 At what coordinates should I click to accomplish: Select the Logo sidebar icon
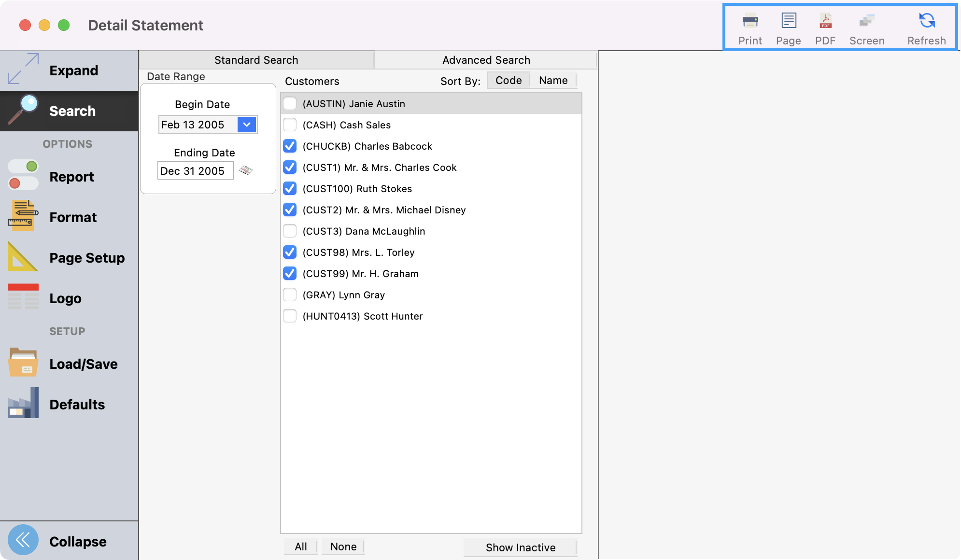pyautogui.click(x=22, y=297)
